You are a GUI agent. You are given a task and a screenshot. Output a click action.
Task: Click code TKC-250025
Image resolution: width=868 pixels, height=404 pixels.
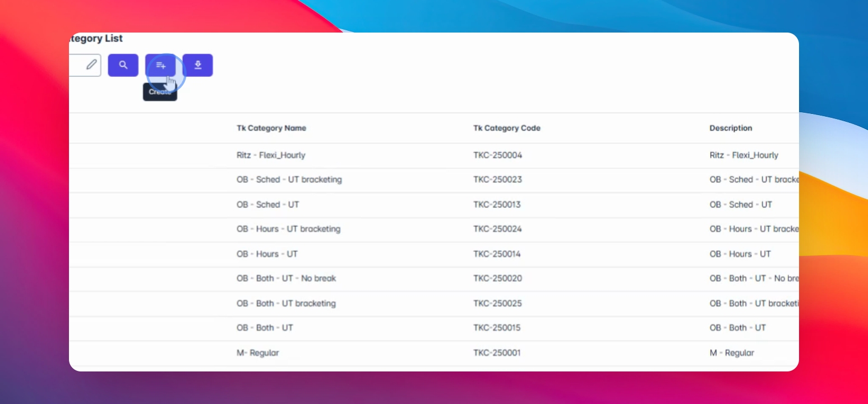(x=497, y=303)
